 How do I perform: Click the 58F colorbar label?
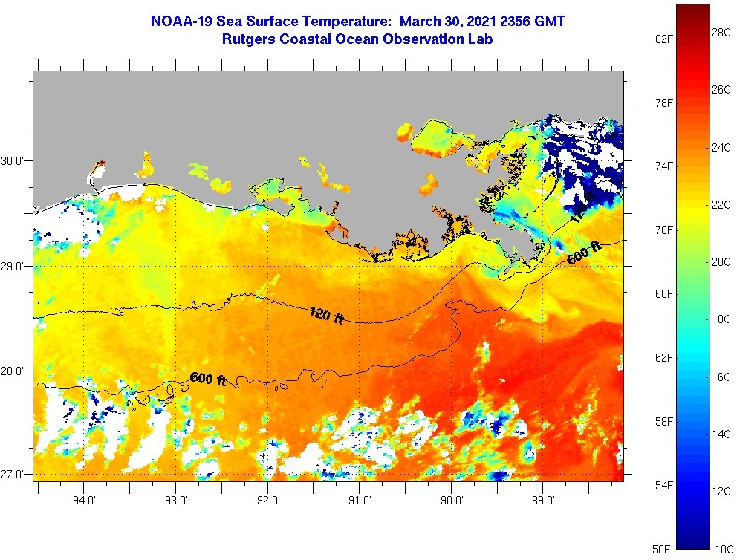664,421
